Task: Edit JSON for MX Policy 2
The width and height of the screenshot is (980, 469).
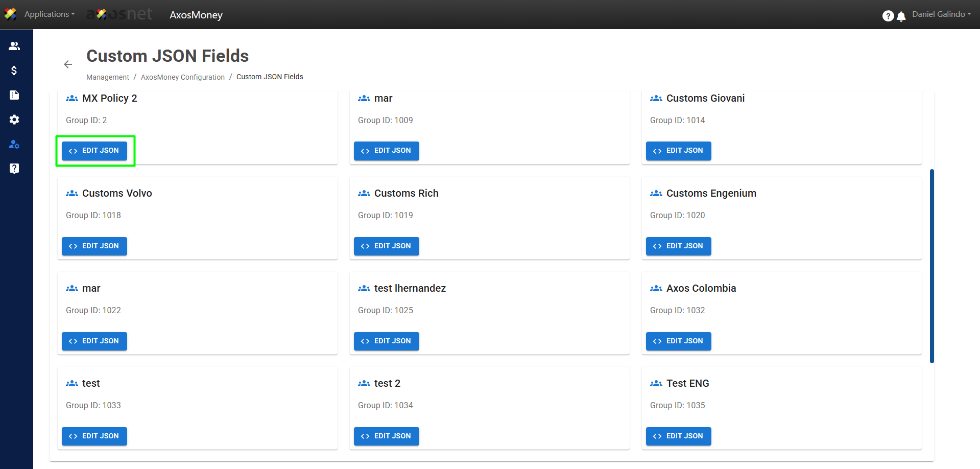Action: (94, 151)
